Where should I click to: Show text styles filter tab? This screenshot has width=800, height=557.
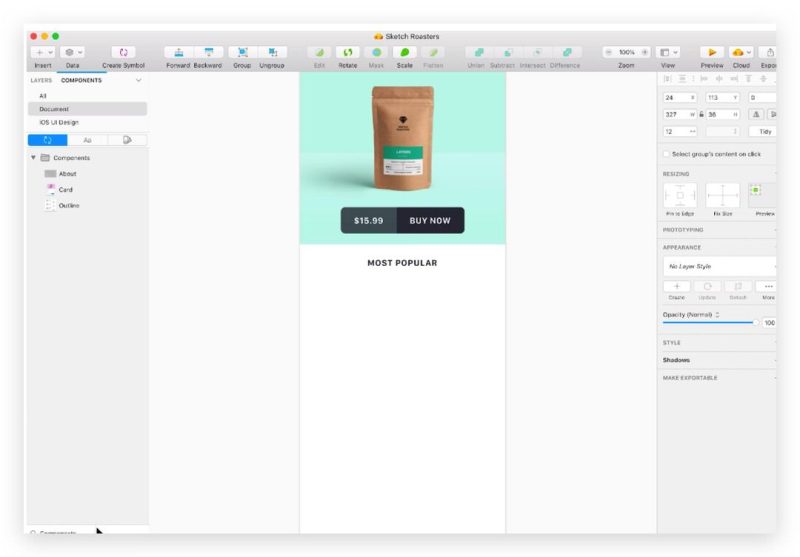pyautogui.click(x=87, y=140)
